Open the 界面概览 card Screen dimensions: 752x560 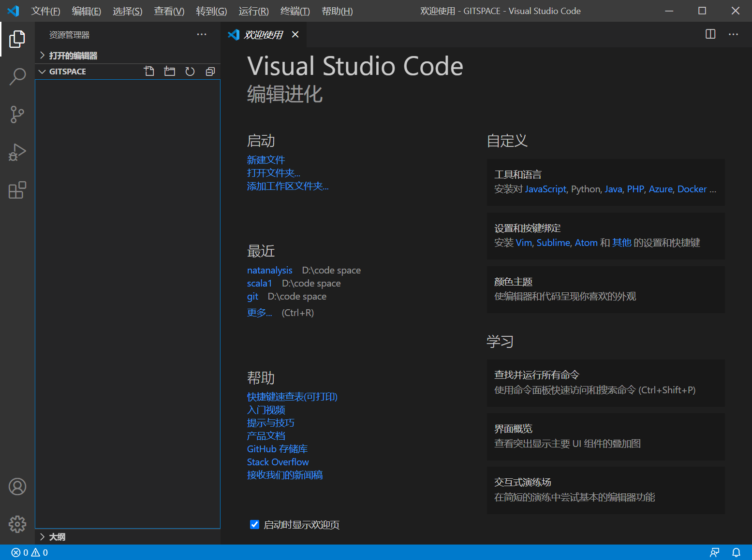(x=605, y=436)
